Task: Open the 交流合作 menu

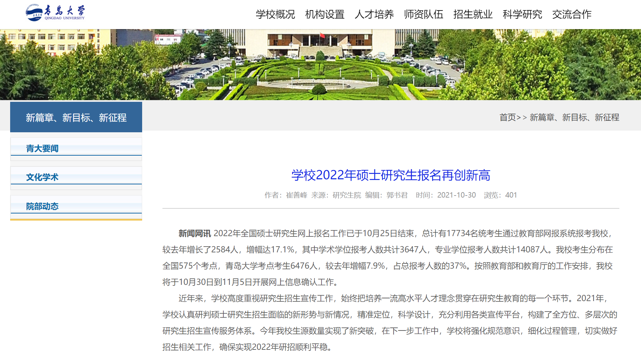Action: (572, 14)
